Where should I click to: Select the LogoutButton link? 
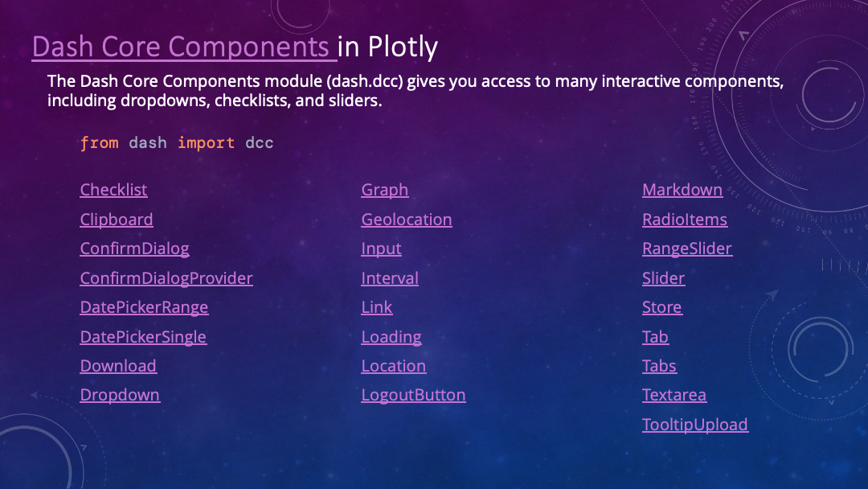tap(413, 395)
